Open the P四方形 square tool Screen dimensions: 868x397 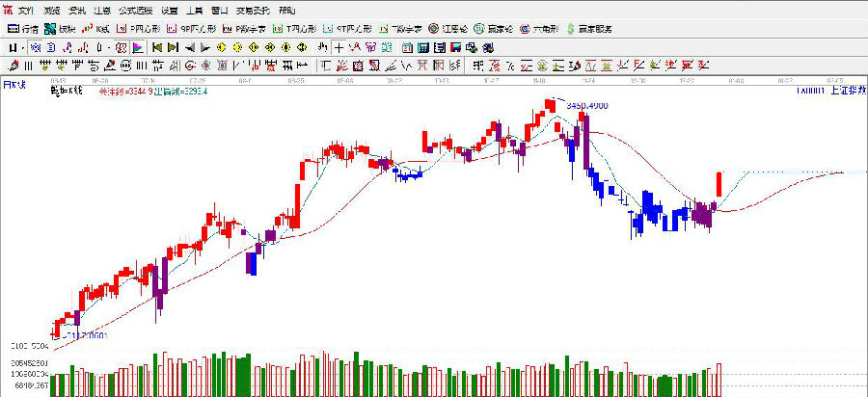coord(138,29)
